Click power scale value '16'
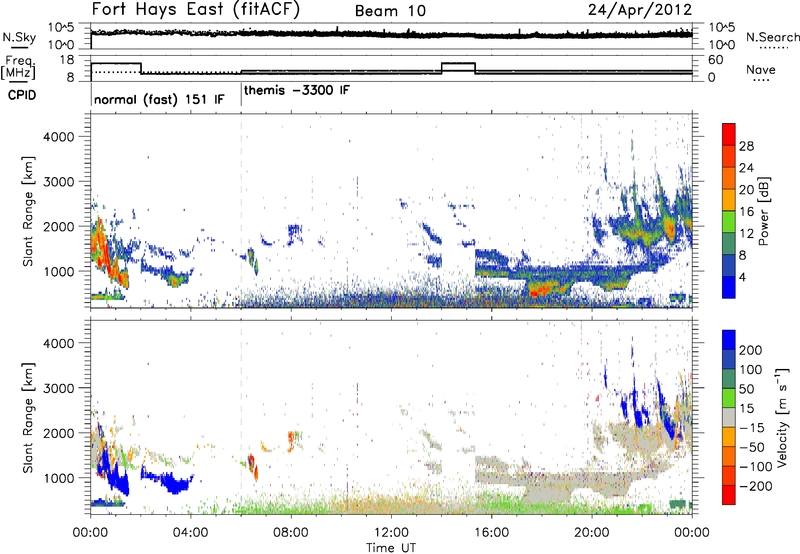This screenshot has height=554, width=800. pos(746,212)
